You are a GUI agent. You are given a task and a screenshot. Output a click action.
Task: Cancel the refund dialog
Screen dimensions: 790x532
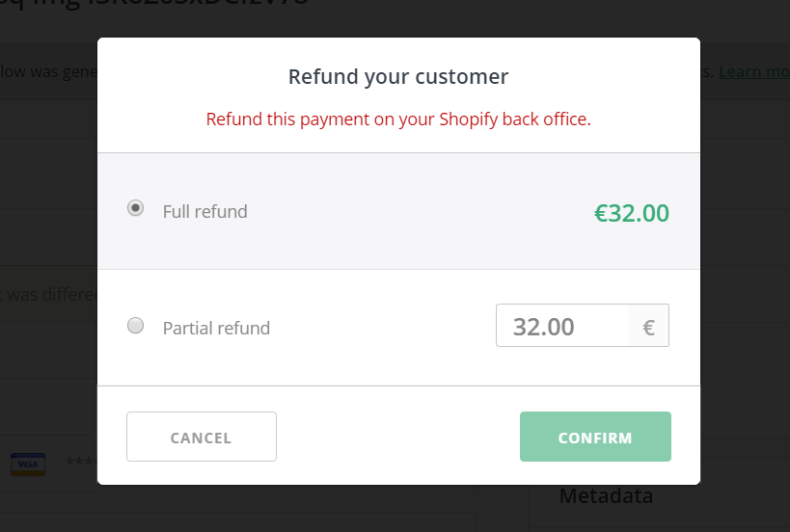pos(202,437)
